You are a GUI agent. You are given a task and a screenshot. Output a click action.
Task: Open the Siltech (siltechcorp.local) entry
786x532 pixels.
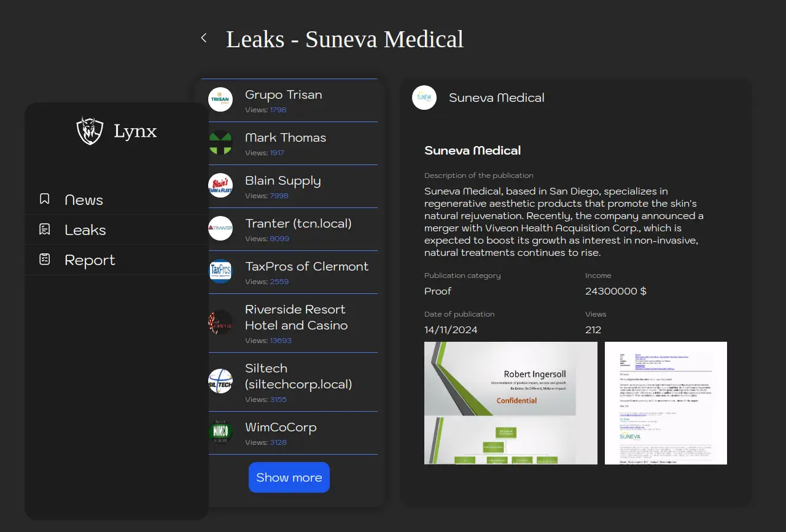tap(298, 377)
